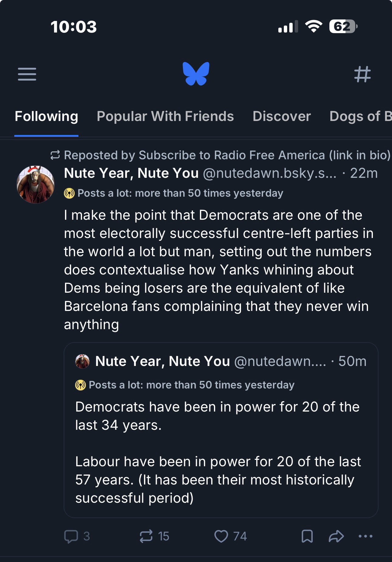This screenshot has height=562, width=392.
Task: Open the Dogs of B feed tab
Action: pos(360,116)
